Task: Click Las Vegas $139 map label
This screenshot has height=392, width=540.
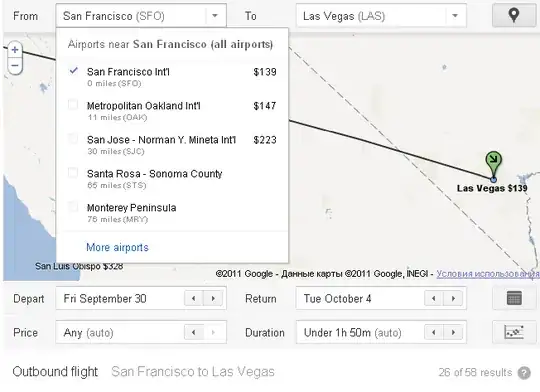Action: click(492, 188)
